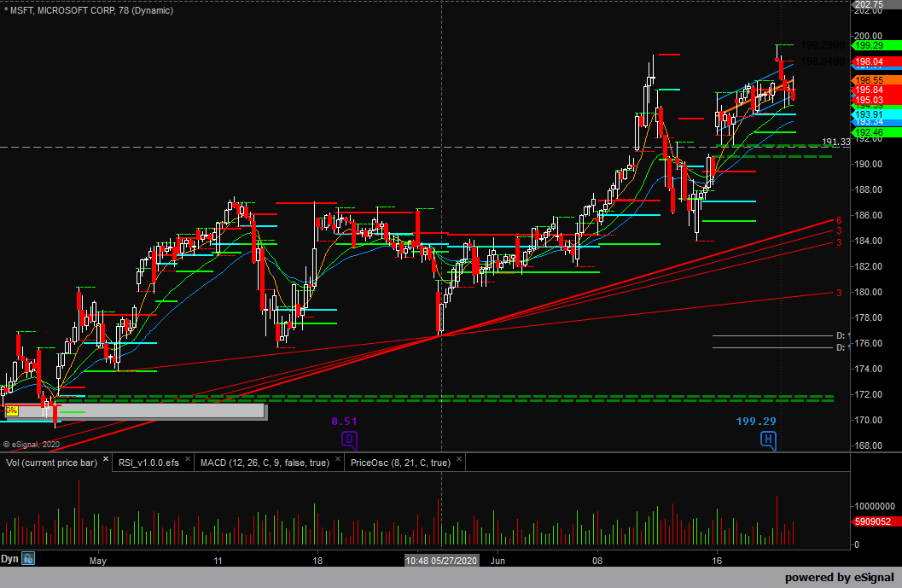
Task: Close the Vol (current price bar) tab
Action: 106,459
